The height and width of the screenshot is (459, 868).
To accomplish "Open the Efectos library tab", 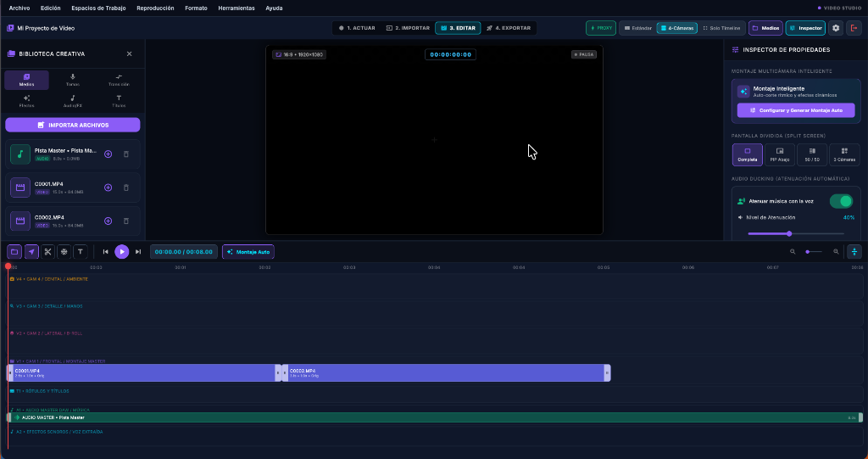I will [26, 101].
